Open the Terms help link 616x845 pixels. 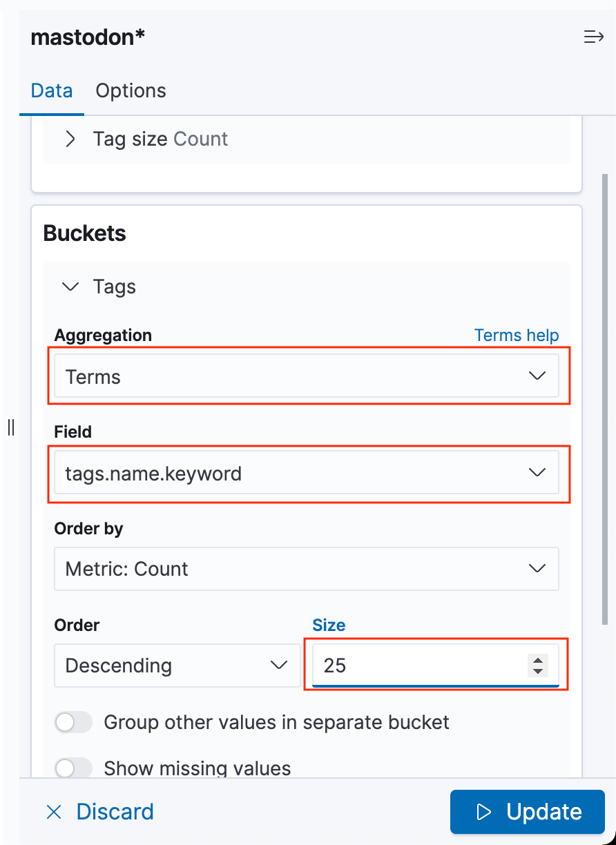pos(517,336)
